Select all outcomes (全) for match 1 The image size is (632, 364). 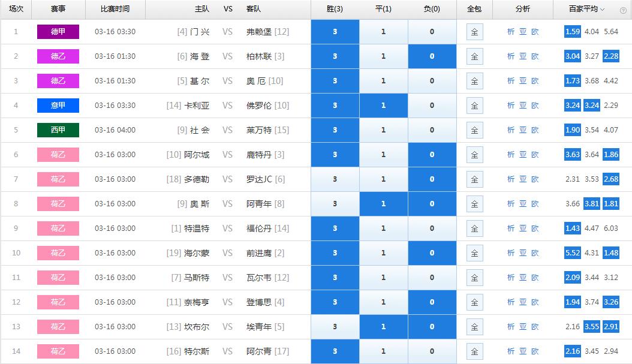click(474, 32)
